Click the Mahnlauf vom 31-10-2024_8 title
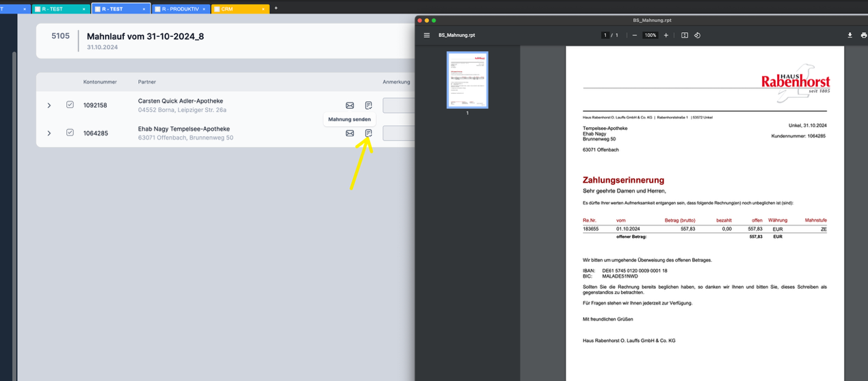This screenshot has width=868, height=381. click(x=145, y=36)
